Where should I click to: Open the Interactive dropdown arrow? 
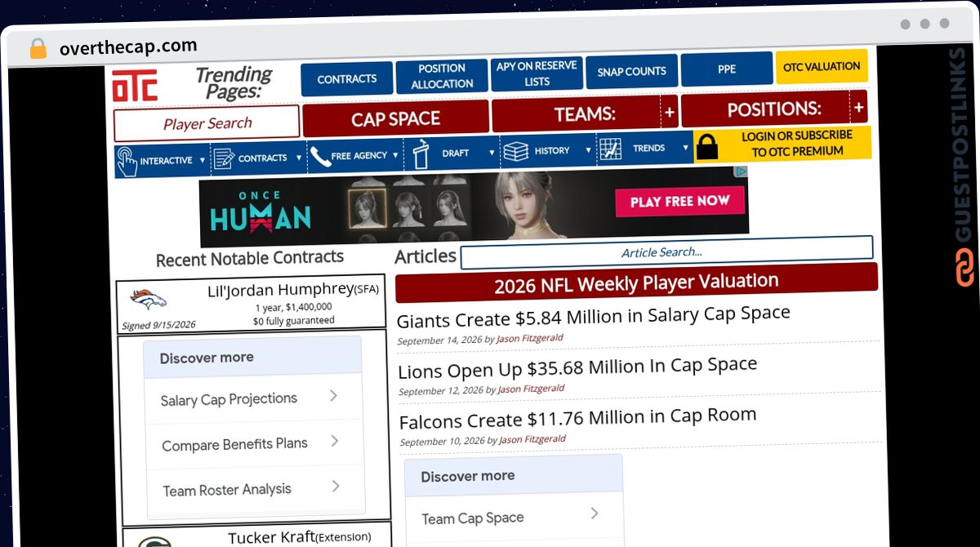(203, 160)
